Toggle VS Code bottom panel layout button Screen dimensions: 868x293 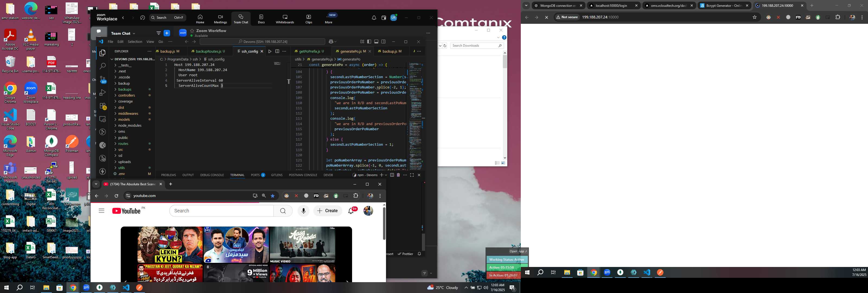376,42
